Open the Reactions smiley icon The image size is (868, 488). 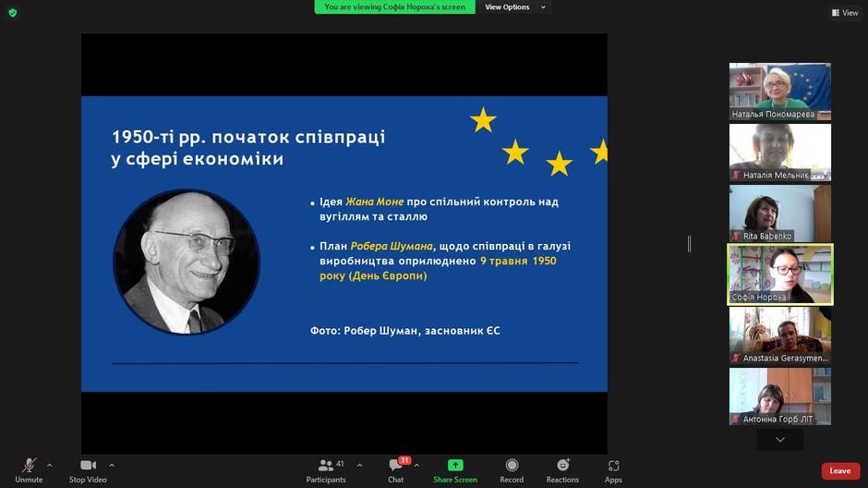click(563, 465)
